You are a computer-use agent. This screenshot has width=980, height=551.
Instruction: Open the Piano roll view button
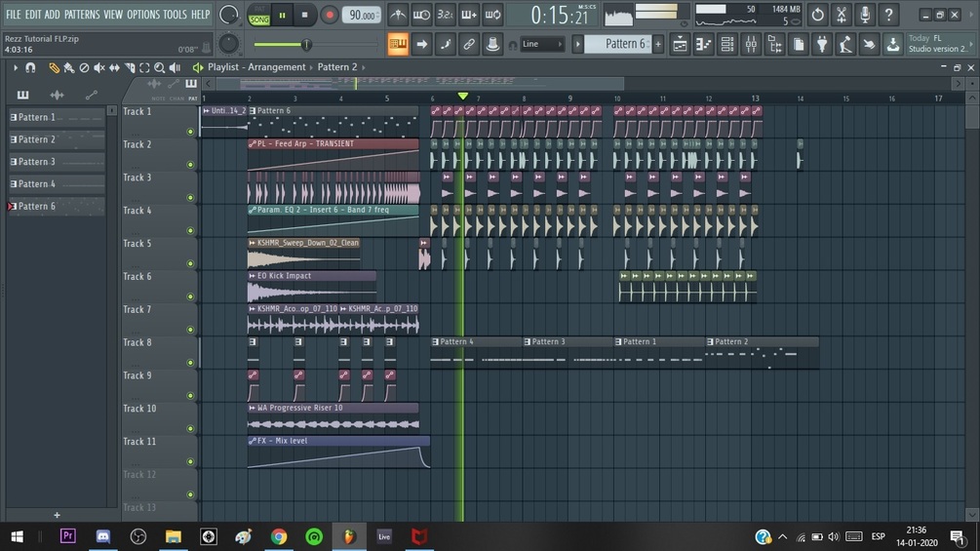point(704,44)
